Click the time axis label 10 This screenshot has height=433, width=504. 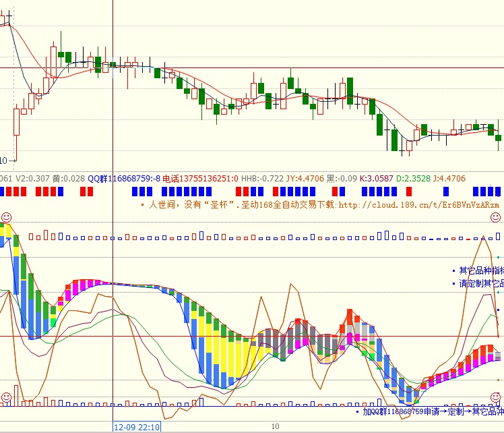pyautogui.click(x=275, y=426)
